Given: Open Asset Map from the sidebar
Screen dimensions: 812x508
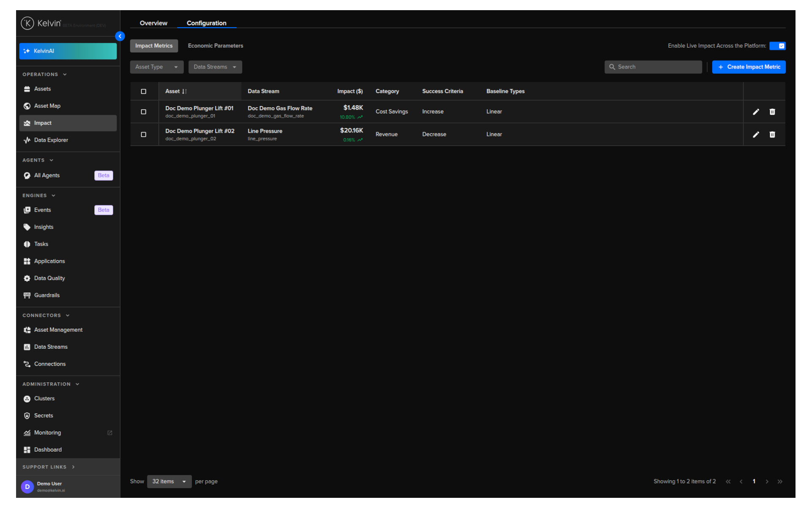Looking at the screenshot, I should (68, 106).
